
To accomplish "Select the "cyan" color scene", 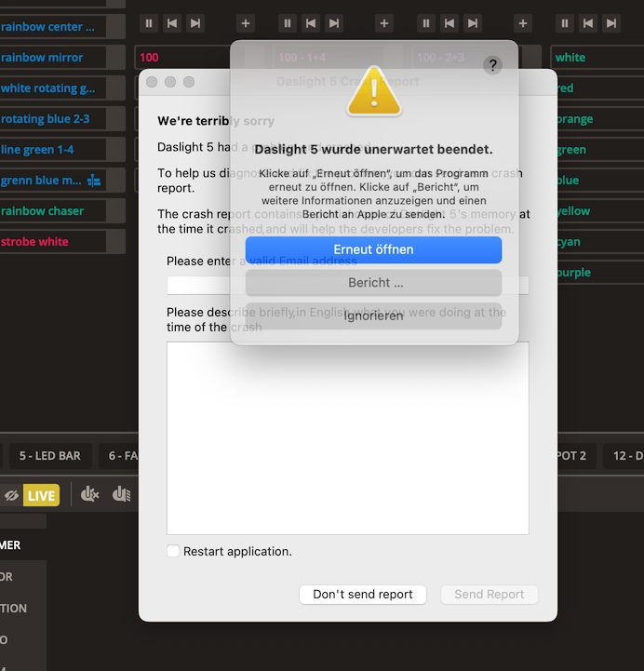I will (600, 242).
